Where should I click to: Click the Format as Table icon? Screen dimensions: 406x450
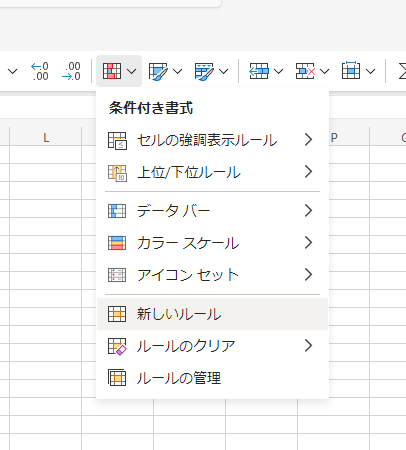tap(158, 71)
